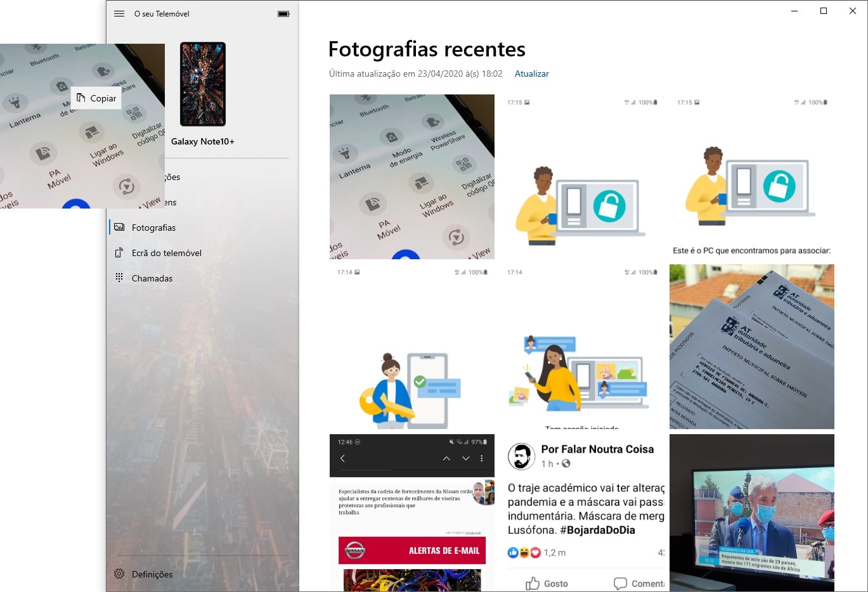Image resolution: width=868 pixels, height=592 pixels.
Task: Click the Galaxy Note10+ device name
Action: 203,141
